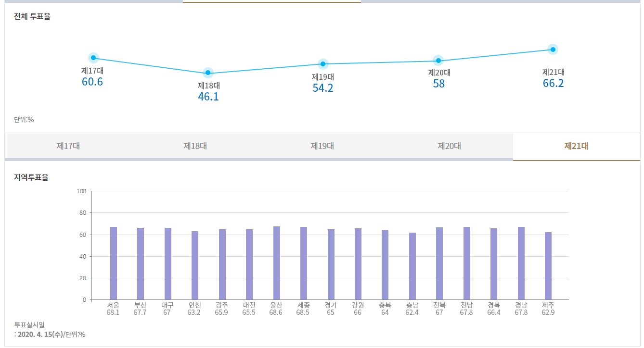Click the 전남 bar
This screenshot has width=644, height=348.
tap(467, 263)
